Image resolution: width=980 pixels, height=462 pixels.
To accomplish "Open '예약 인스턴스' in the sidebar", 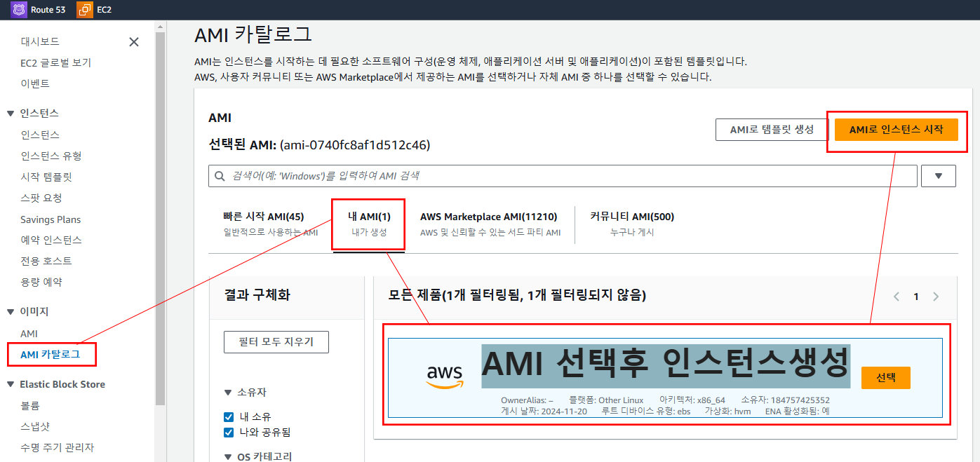I will tap(51, 240).
